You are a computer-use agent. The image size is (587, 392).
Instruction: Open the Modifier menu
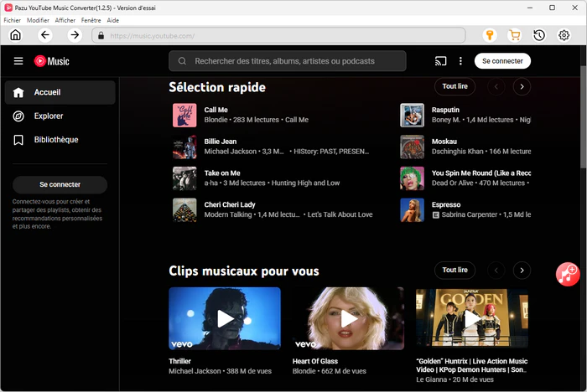point(38,20)
